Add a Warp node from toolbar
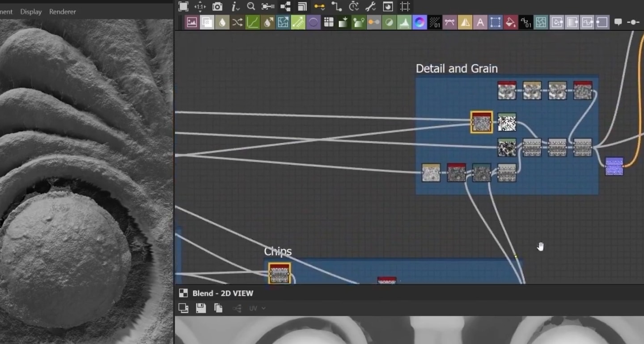644x344 pixels. tap(541, 22)
